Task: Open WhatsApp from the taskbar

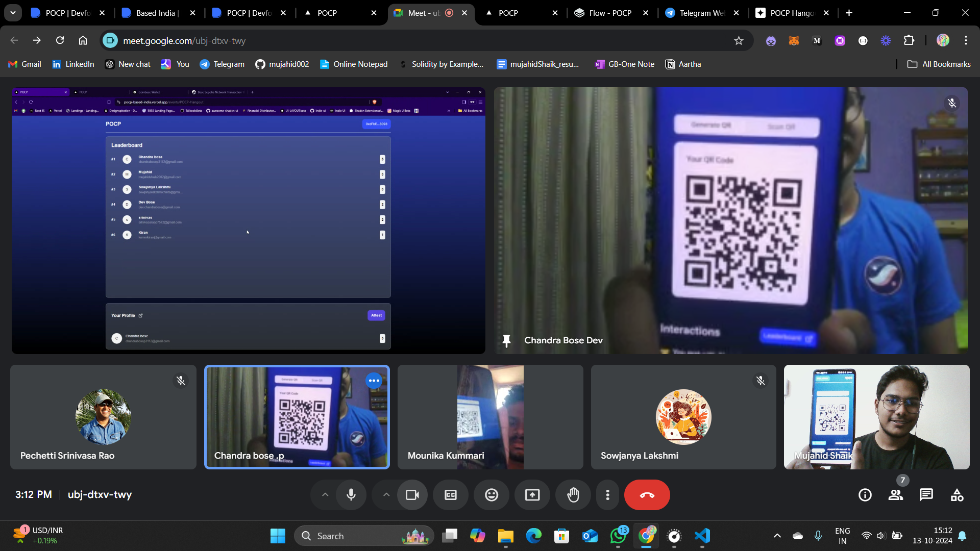Action: tap(618, 536)
